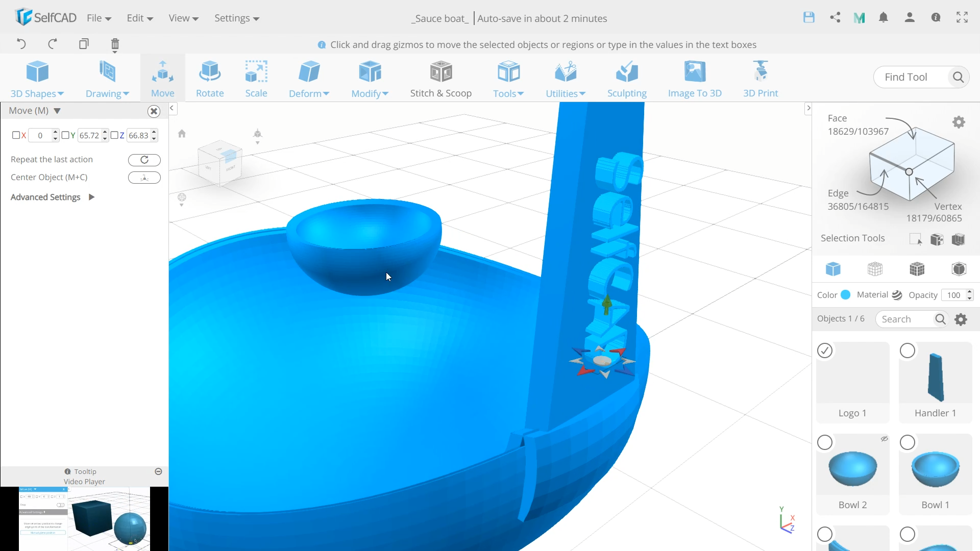
Task: Select the Logo 1 object checkbox
Action: [825, 350]
